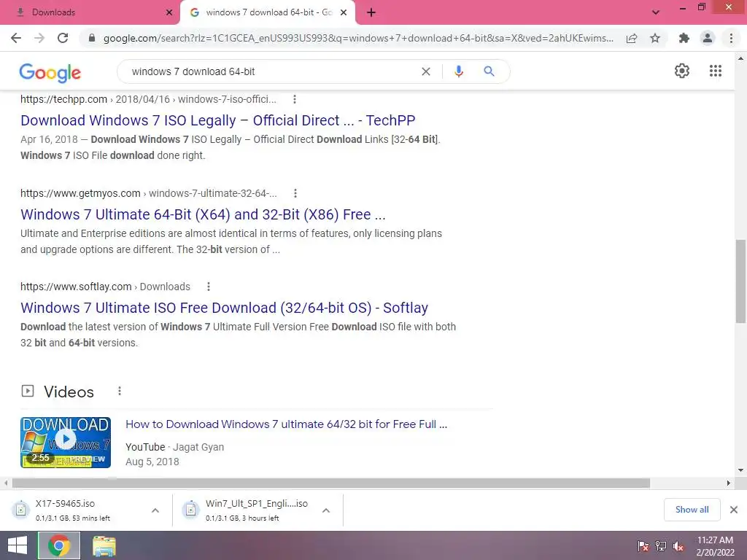Click the padlock site info icon
This screenshot has height=560, width=747.
pyautogui.click(x=92, y=38)
